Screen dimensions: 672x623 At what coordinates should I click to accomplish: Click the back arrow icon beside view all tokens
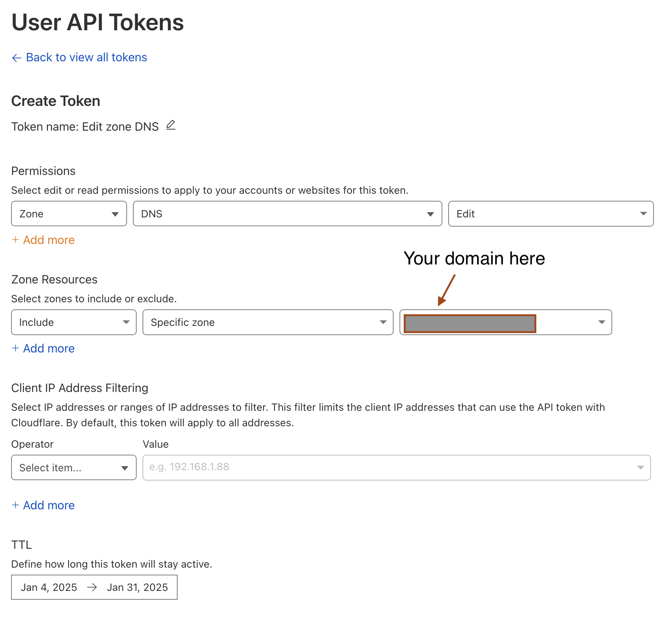click(17, 58)
